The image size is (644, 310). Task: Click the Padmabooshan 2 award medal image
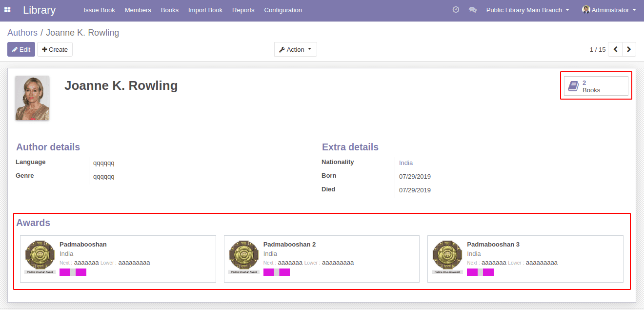pos(244,257)
